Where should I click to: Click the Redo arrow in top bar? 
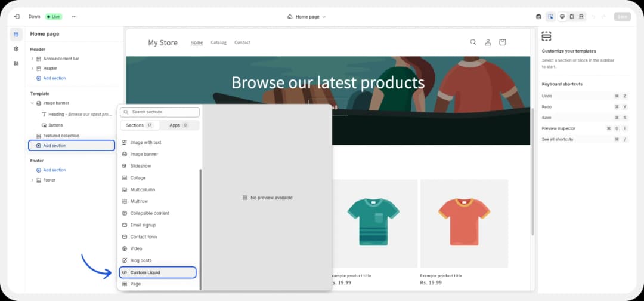click(x=603, y=17)
